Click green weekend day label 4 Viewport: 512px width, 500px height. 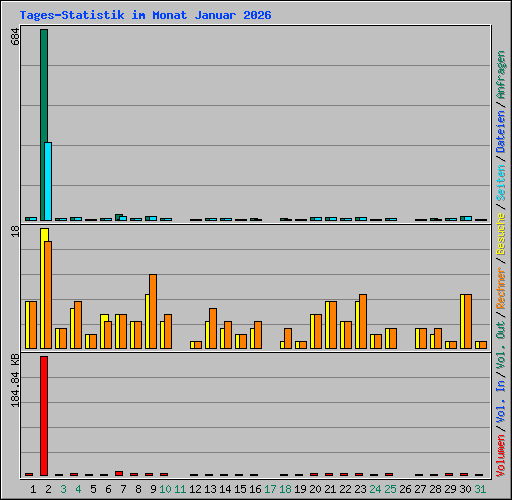pyautogui.click(x=78, y=489)
